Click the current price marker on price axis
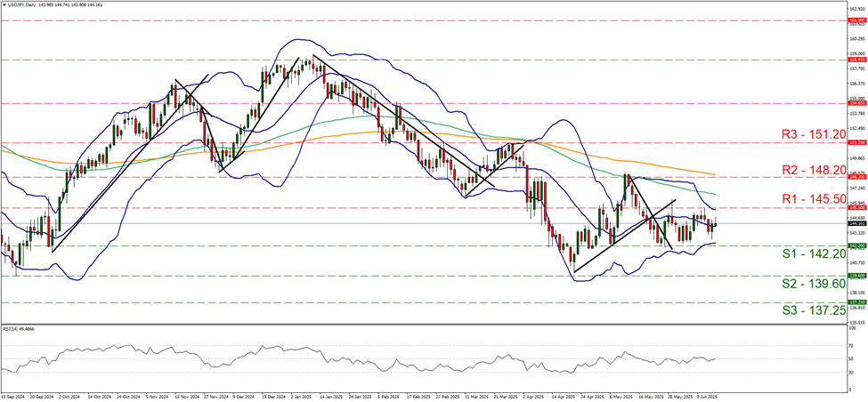The image size is (868, 402). click(x=854, y=222)
